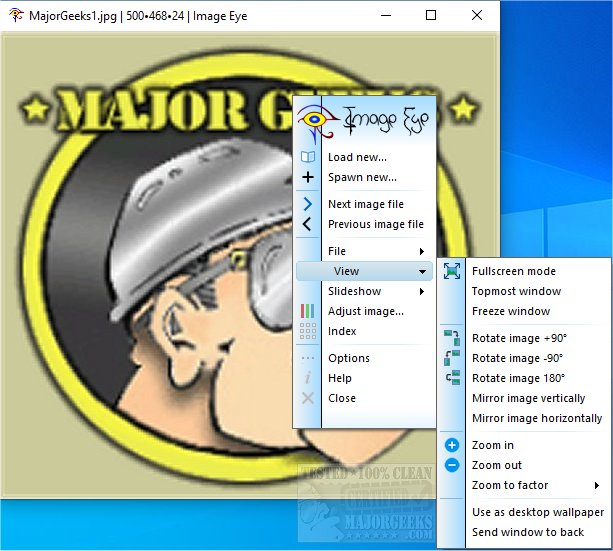613x551 pixels.
Task: Open the File menu entry
Action: tap(365, 251)
